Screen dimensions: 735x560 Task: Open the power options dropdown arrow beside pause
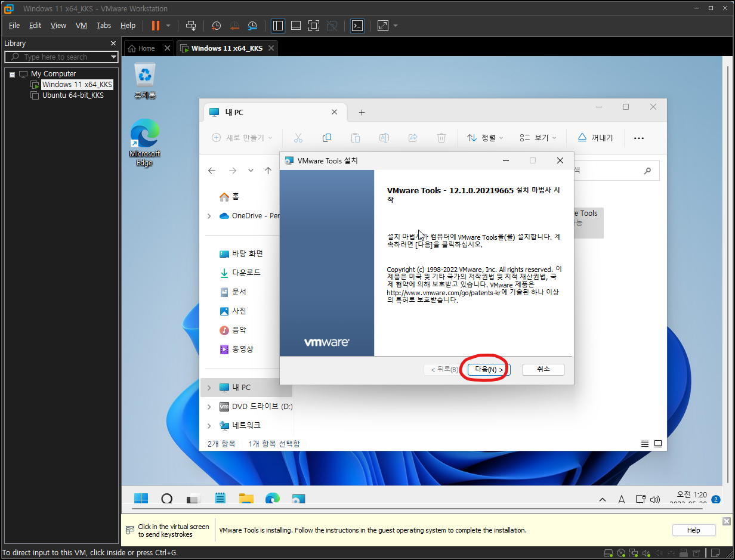[168, 26]
